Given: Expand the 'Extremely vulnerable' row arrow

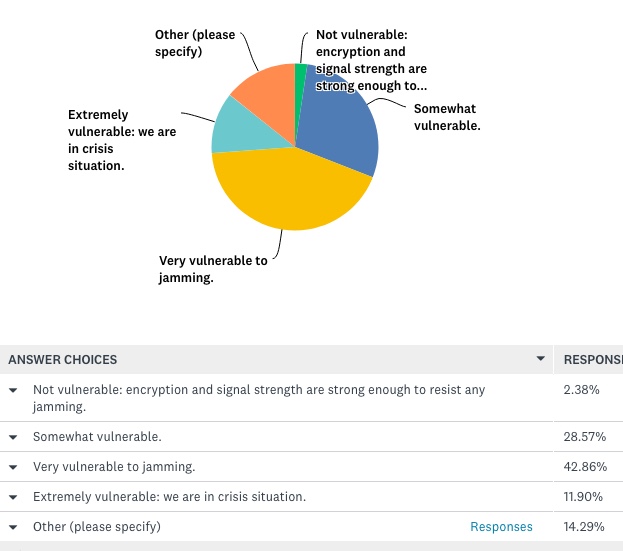Looking at the screenshot, I should click(13, 497).
